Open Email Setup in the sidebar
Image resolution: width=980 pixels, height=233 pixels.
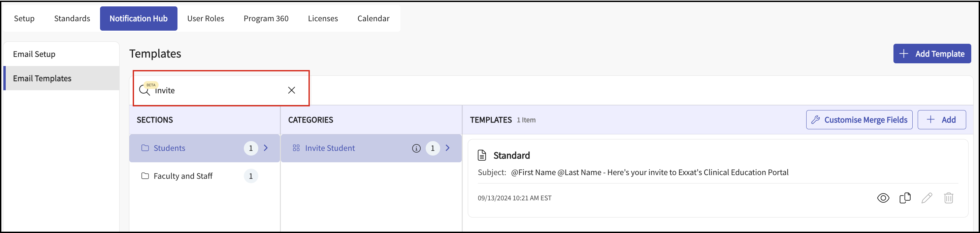point(34,54)
